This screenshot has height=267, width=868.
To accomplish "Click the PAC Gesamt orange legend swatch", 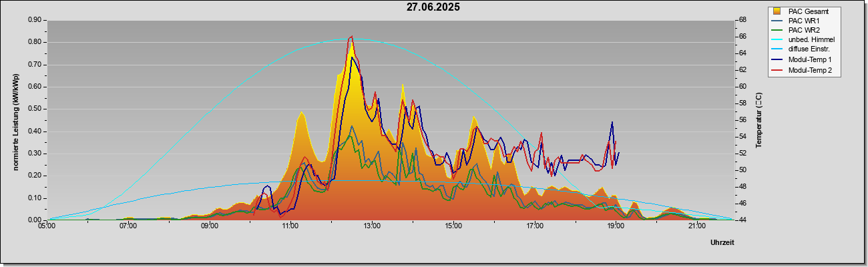I will [x=777, y=11].
